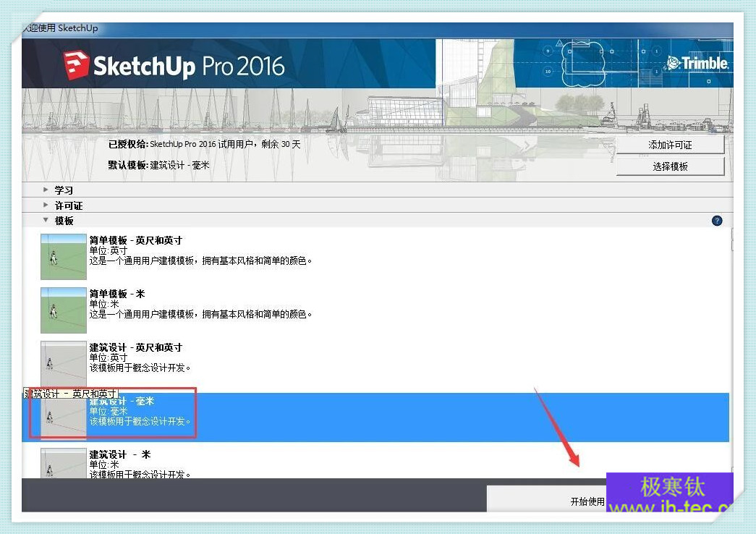
Task: Open help with the blue question mark icon
Action: tap(717, 221)
